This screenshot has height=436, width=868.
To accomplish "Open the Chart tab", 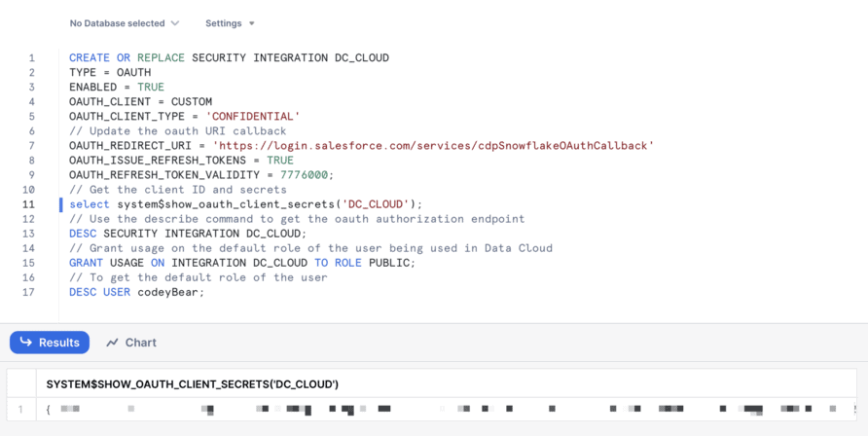I will [x=131, y=343].
